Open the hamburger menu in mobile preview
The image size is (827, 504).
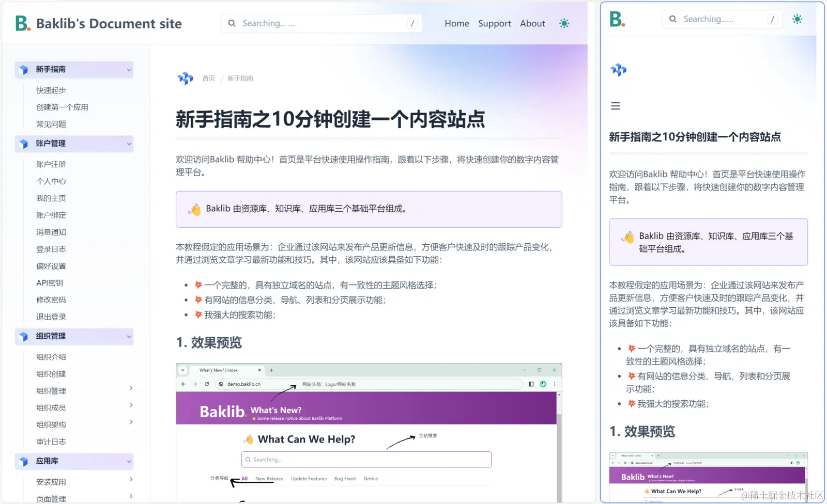[x=615, y=106]
